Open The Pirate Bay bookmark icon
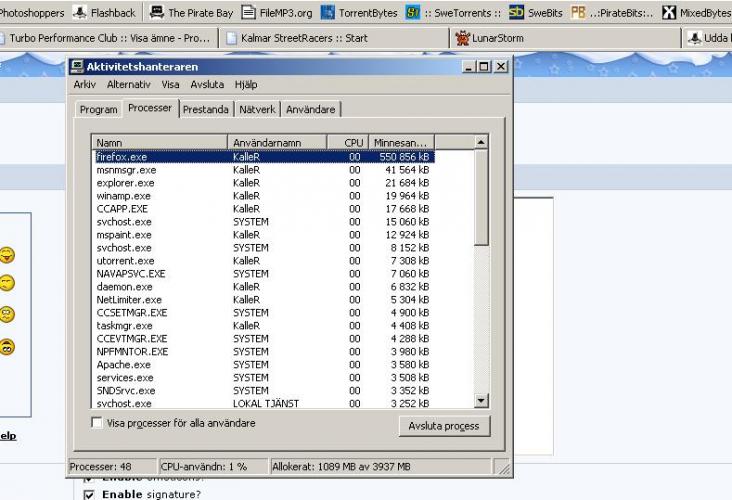 157,13
